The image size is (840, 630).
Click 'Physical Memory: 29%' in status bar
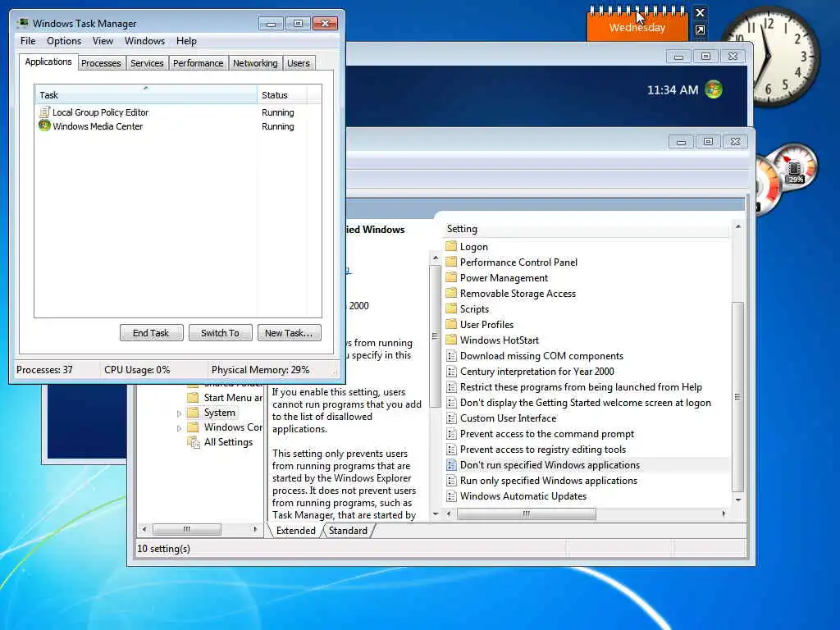point(260,370)
